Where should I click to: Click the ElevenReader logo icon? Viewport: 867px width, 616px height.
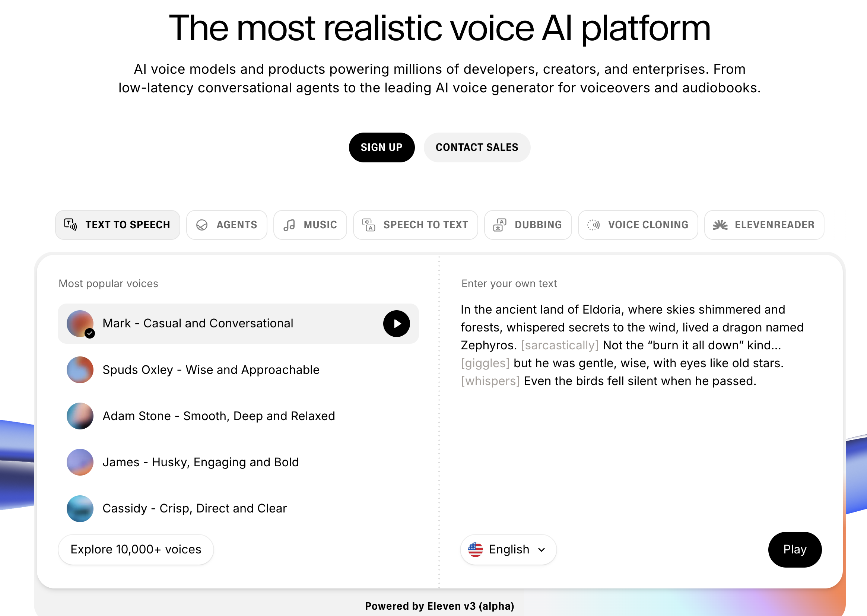(720, 225)
